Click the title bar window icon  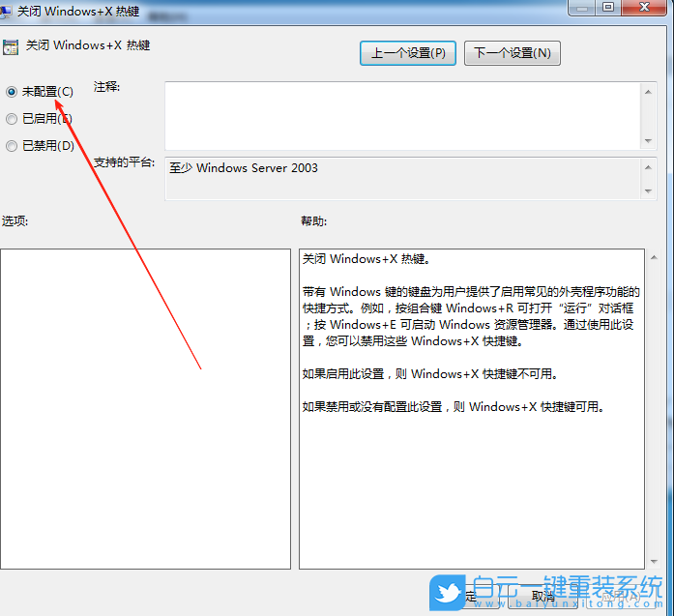5,11
